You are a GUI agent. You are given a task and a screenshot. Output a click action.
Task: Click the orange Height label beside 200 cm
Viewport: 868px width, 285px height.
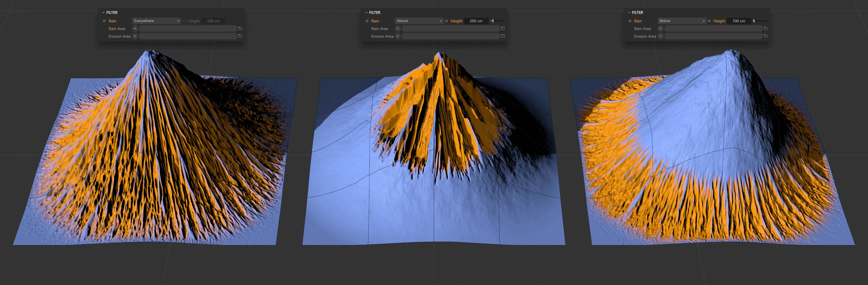pyautogui.click(x=457, y=21)
